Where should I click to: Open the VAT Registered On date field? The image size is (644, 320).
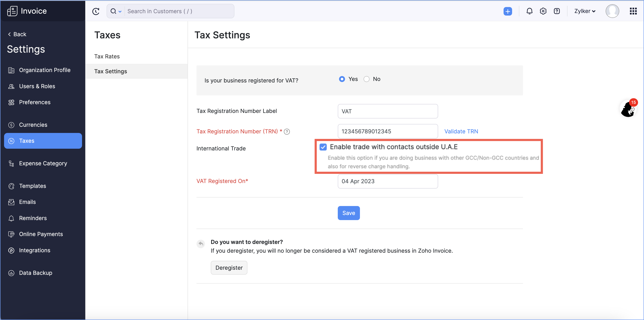tap(387, 181)
